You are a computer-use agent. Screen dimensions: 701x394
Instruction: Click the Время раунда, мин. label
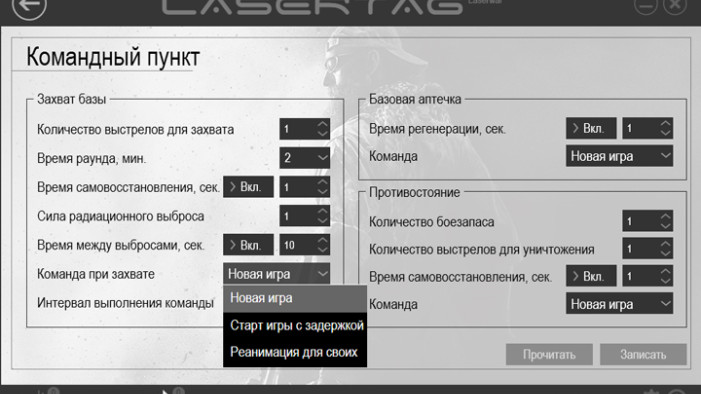(x=92, y=158)
